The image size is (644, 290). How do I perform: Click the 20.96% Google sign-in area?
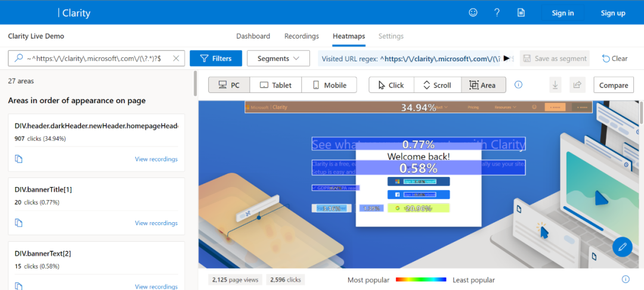tap(419, 208)
